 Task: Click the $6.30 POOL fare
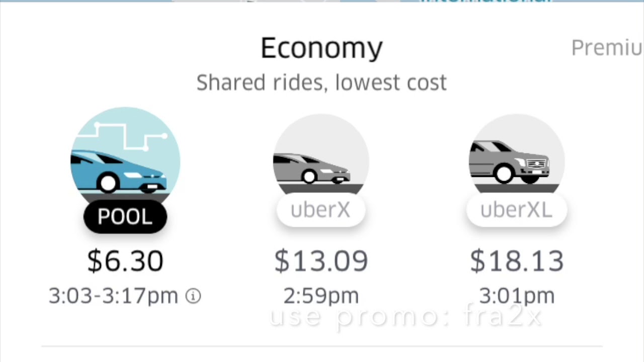click(x=125, y=261)
